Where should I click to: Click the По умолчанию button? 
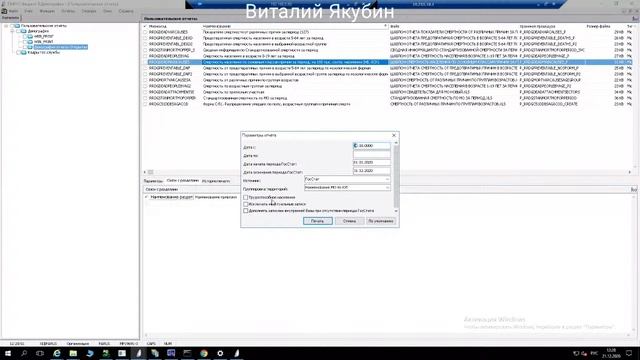pyautogui.click(x=380, y=221)
